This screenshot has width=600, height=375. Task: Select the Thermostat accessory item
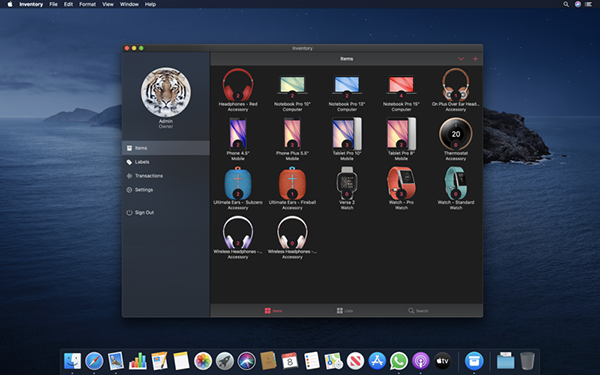(x=455, y=139)
